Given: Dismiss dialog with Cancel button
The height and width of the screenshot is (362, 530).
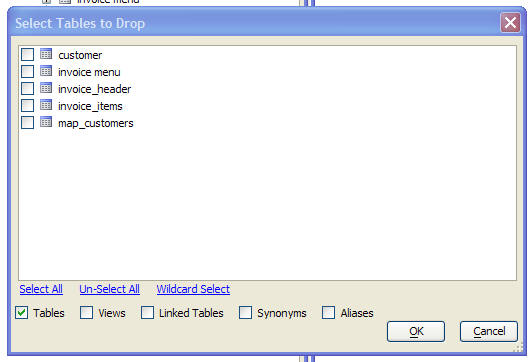Looking at the screenshot, I should point(489,332).
